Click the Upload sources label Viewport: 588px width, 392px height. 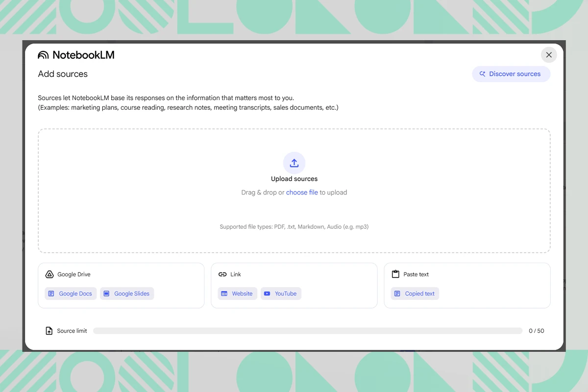coord(294,179)
